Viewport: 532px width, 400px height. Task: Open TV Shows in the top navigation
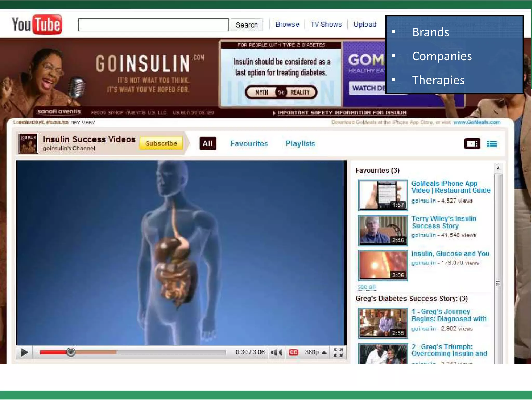click(x=326, y=24)
